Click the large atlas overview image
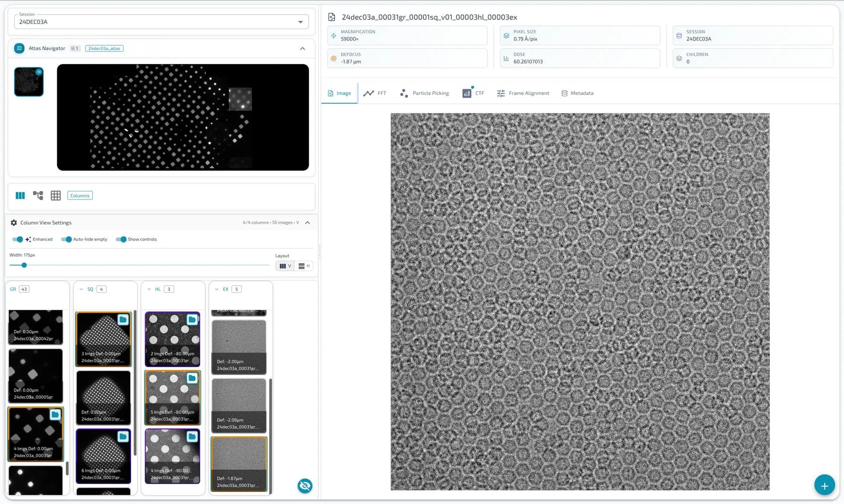The image size is (844, 504). [x=183, y=117]
